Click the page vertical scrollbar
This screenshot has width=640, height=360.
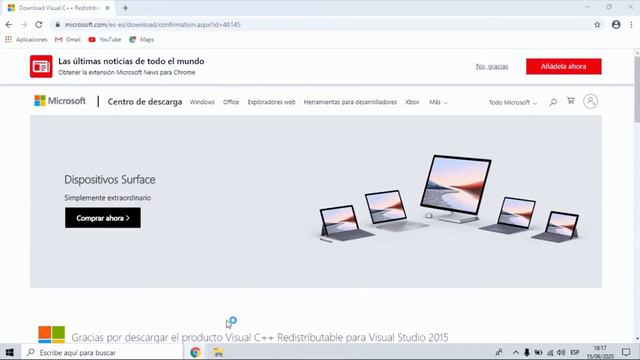coord(637,89)
